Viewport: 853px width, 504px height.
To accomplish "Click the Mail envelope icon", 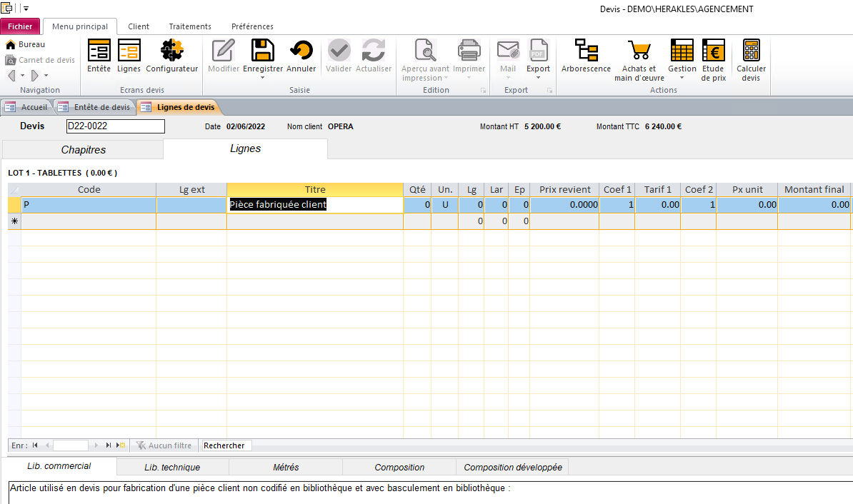I will click(x=508, y=51).
